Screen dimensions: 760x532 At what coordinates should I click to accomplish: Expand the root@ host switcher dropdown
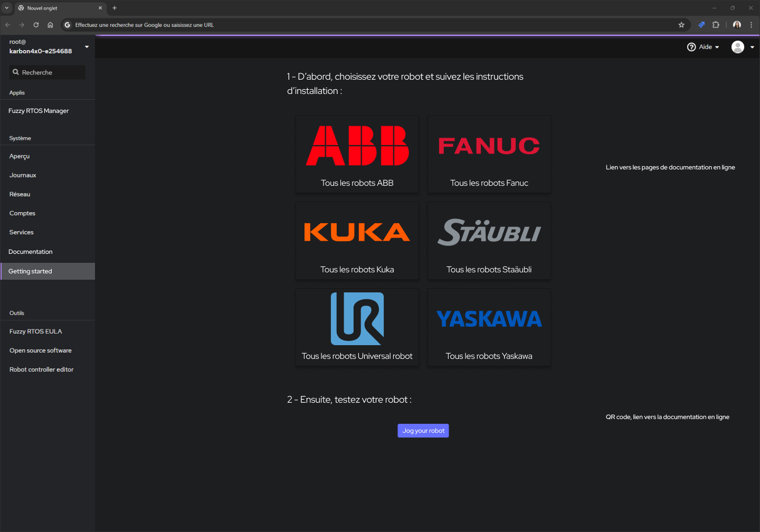click(87, 46)
